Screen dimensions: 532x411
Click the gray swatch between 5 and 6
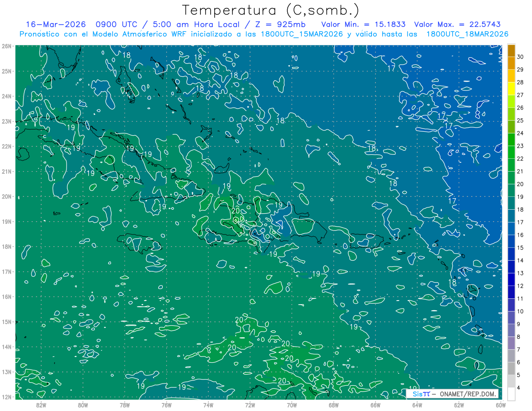coord(511,368)
